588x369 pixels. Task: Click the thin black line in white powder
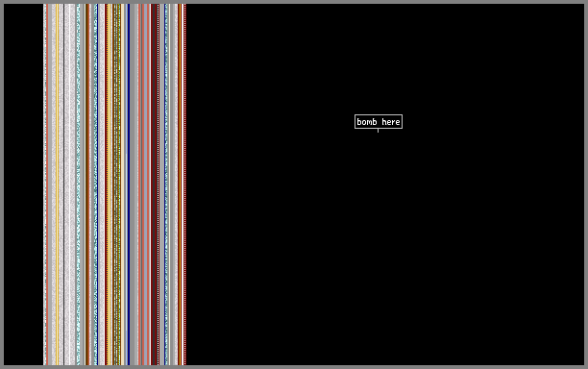coord(63,184)
